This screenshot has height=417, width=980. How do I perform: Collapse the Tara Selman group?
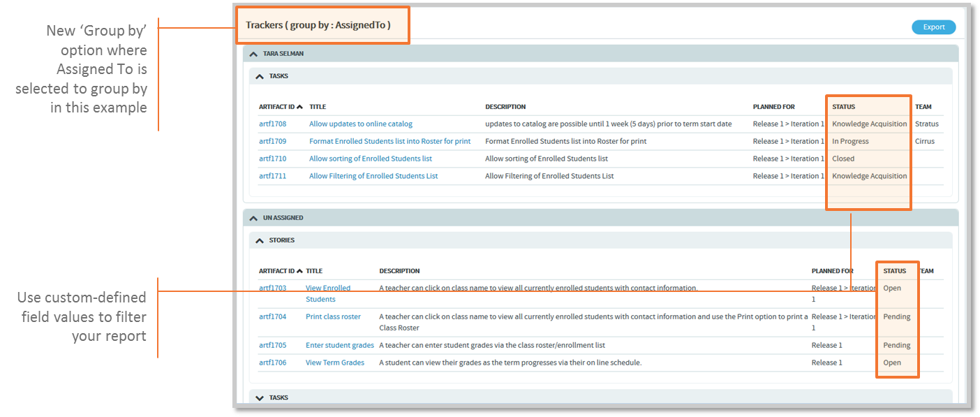pyautogui.click(x=253, y=54)
